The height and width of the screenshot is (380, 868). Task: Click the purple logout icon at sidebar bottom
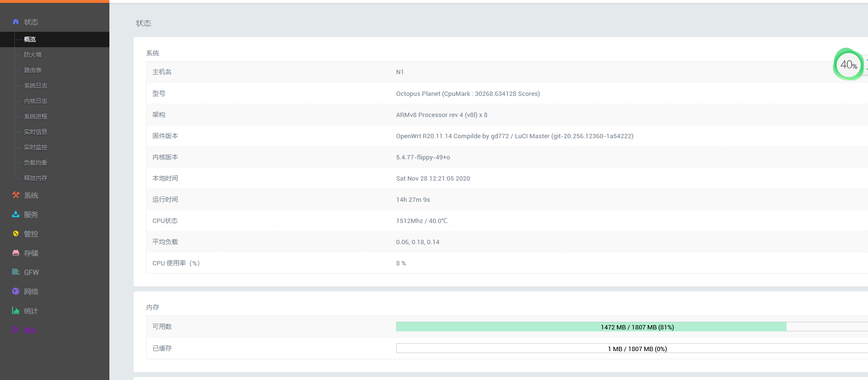click(x=16, y=330)
